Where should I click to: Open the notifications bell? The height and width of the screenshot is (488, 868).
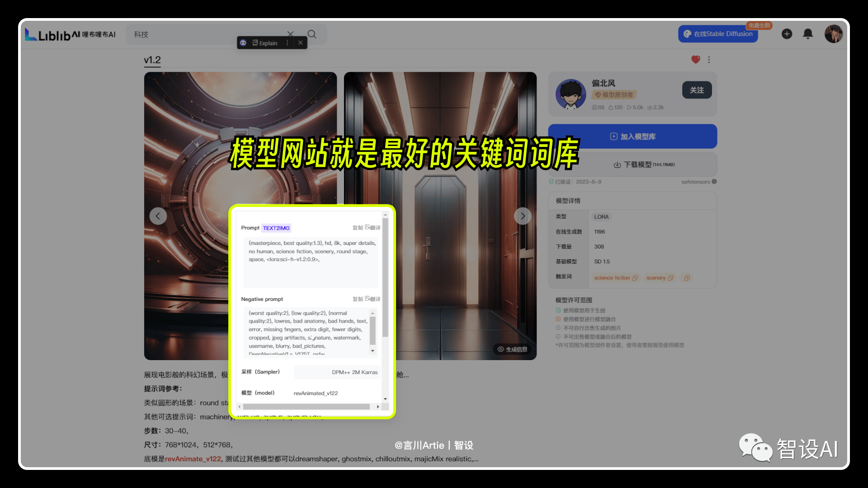point(808,34)
